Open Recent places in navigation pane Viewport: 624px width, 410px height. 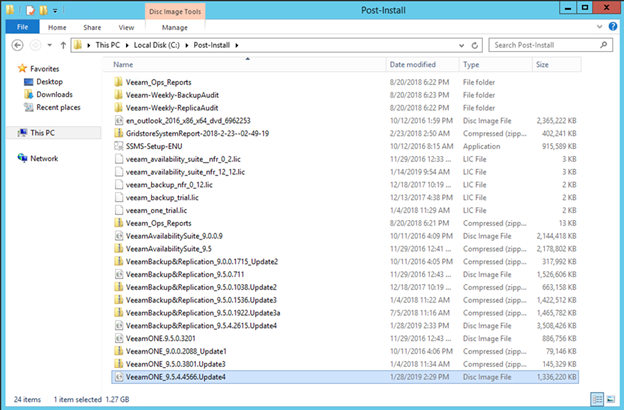click(x=58, y=107)
